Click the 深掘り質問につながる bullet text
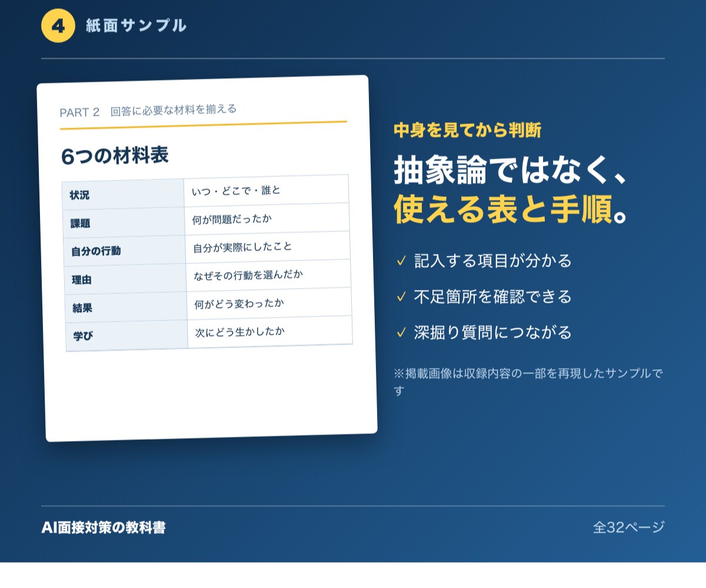Screen dimensions: 706x588 (493, 333)
